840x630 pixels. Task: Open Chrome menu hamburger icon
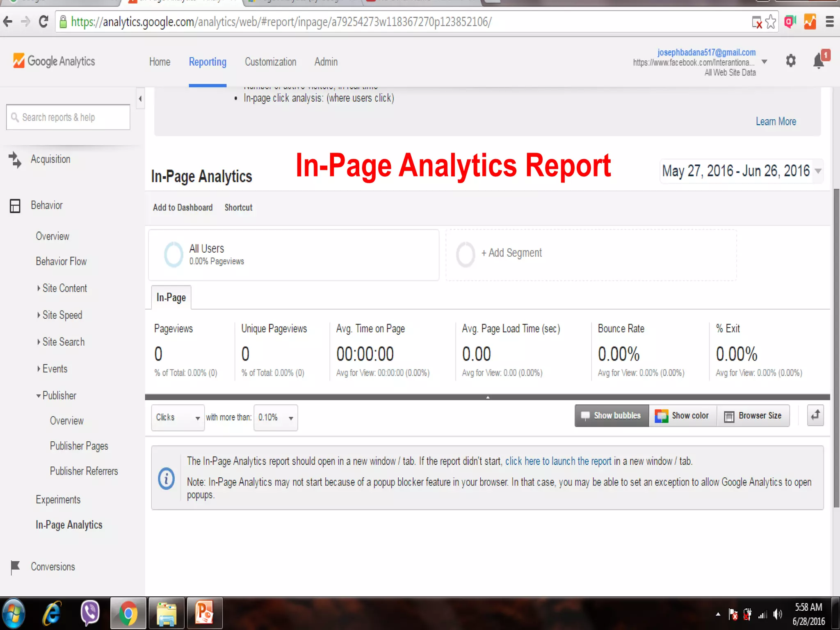pos(829,22)
